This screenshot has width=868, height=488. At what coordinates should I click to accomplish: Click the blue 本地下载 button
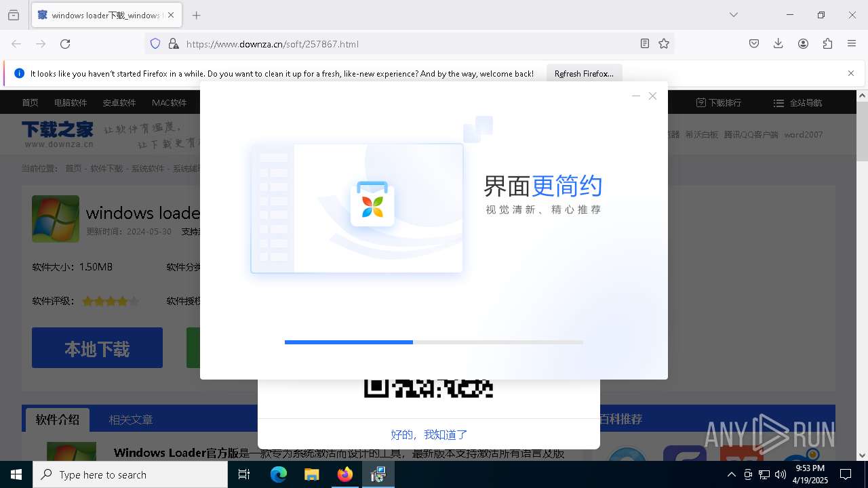(x=97, y=348)
